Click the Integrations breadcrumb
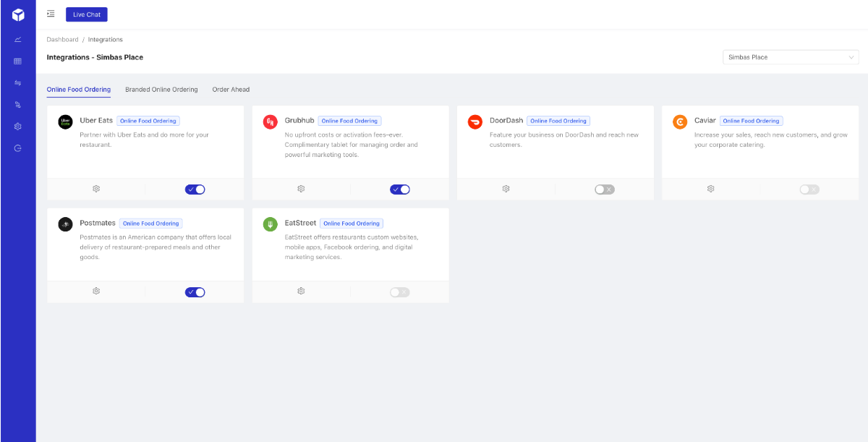 [x=106, y=40]
